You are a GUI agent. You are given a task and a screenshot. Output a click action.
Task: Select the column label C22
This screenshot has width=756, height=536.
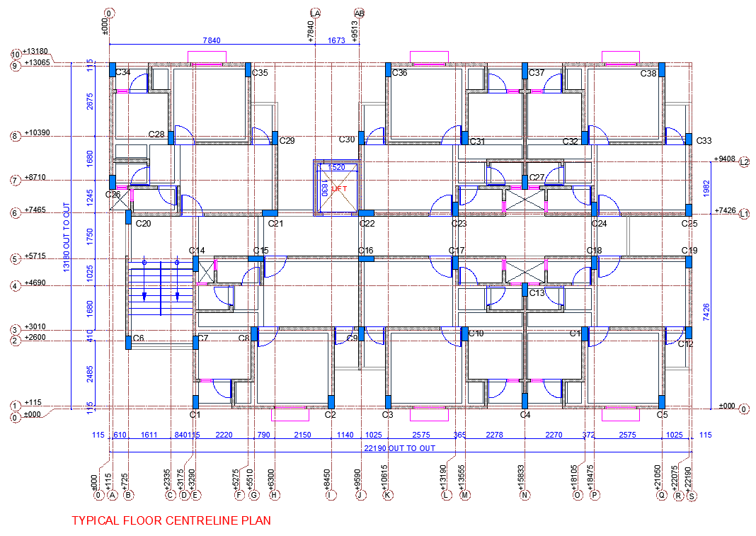(x=367, y=224)
